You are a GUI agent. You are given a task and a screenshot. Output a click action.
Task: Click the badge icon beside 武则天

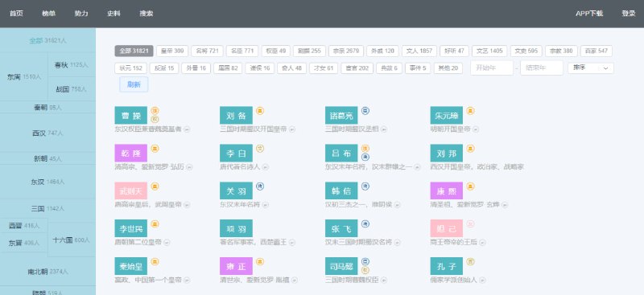155,186
